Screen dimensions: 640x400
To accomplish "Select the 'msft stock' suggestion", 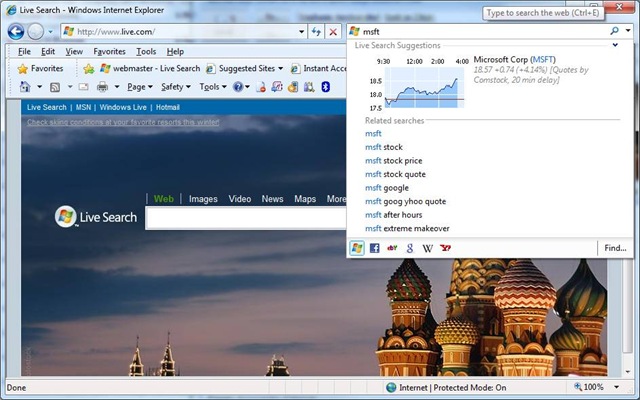I will pos(384,147).
